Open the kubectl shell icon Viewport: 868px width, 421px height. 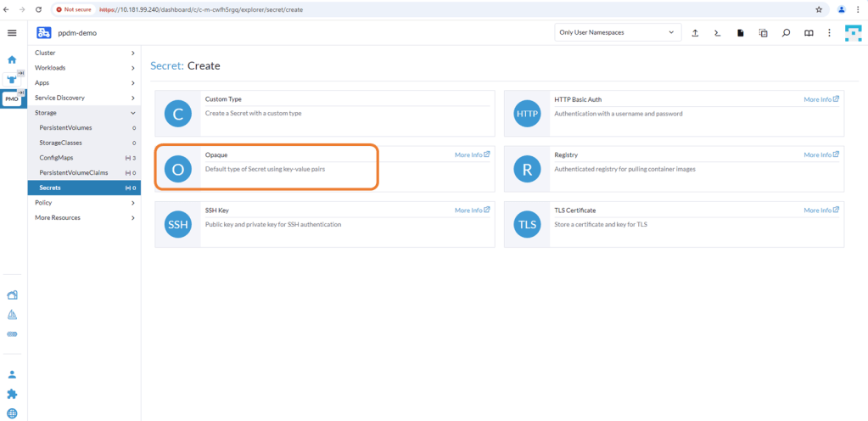point(718,33)
